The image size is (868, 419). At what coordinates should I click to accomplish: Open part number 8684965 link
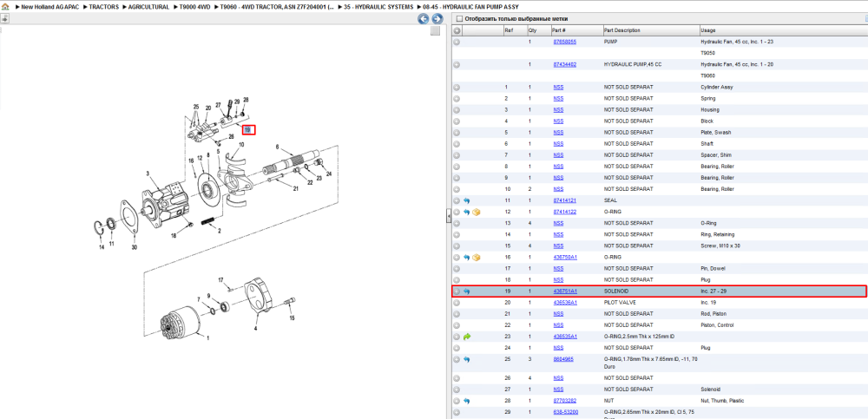pos(563,359)
